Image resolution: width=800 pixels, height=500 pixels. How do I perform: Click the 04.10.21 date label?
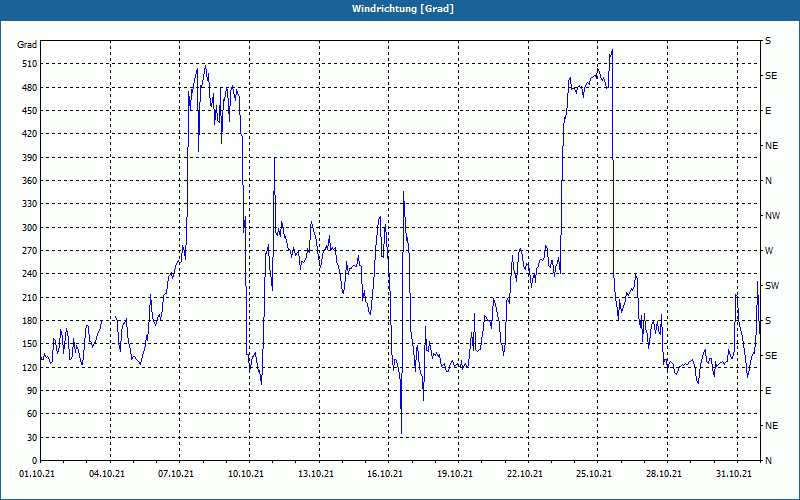click(107, 474)
